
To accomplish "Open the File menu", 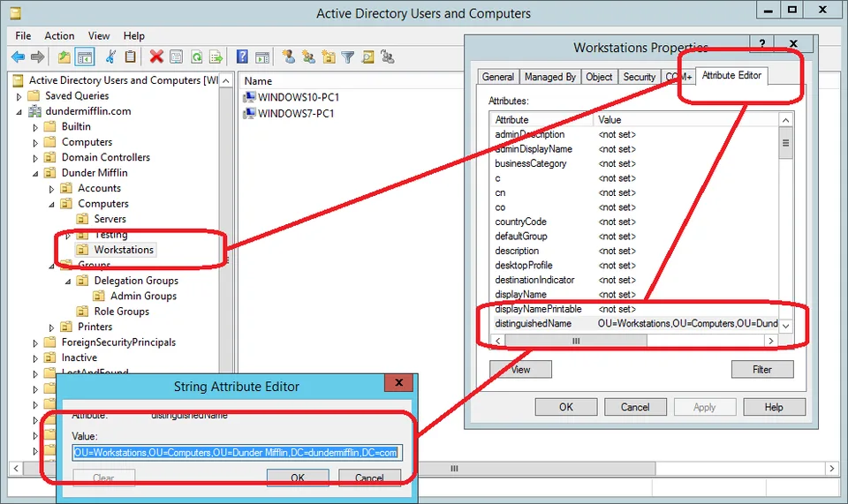I will point(23,35).
